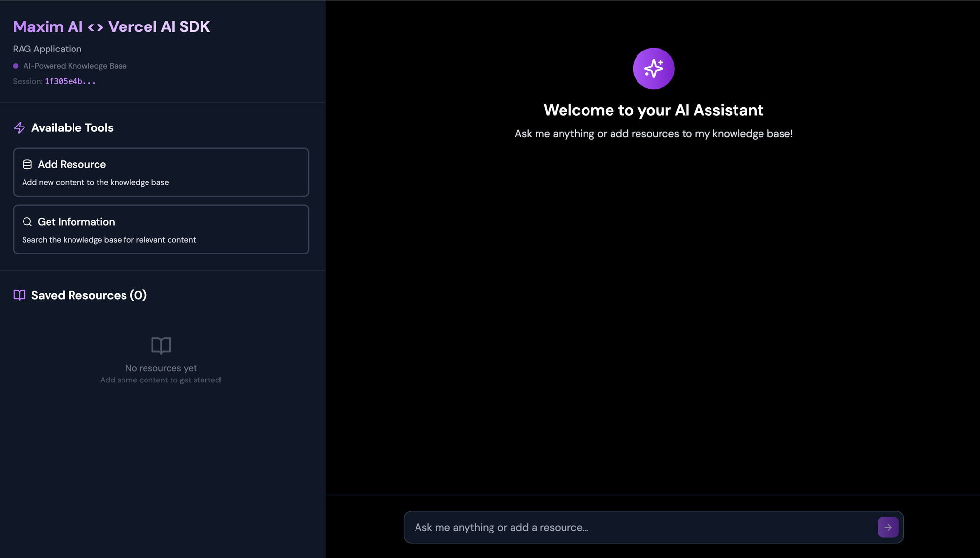Click the database icon beside Add Resource
This screenshot has height=558, width=980.
coord(27,164)
